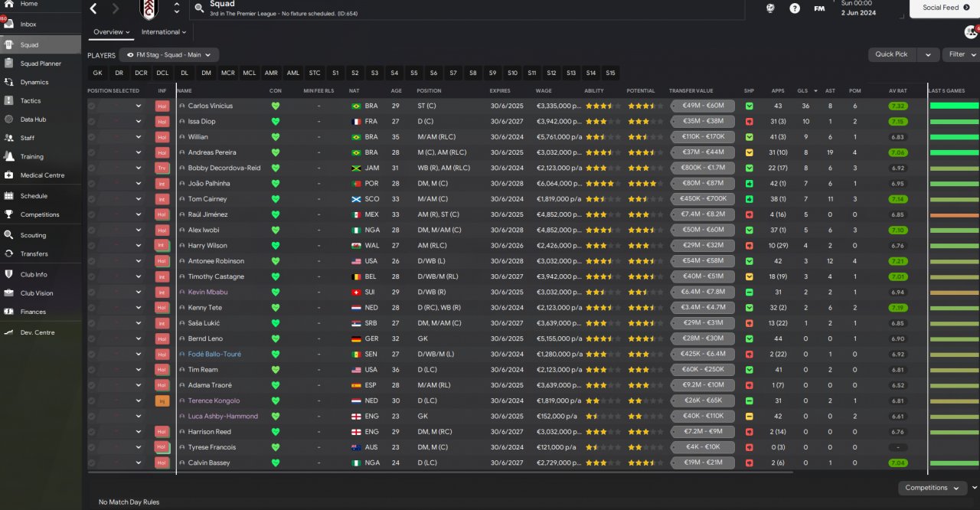980x510 pixels.
Task: Click the FM logo icon
Action: pyautogui.click(x=819, y=8)
